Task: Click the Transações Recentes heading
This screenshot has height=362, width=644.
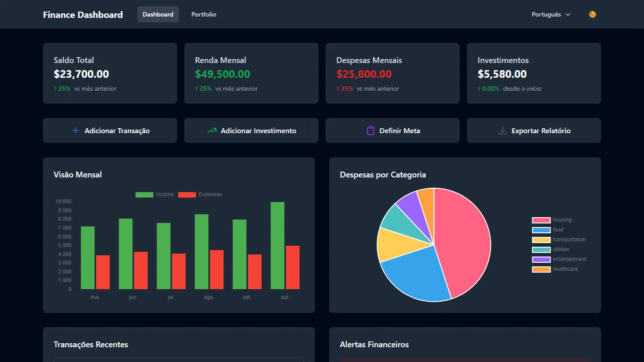Action: 91,345
